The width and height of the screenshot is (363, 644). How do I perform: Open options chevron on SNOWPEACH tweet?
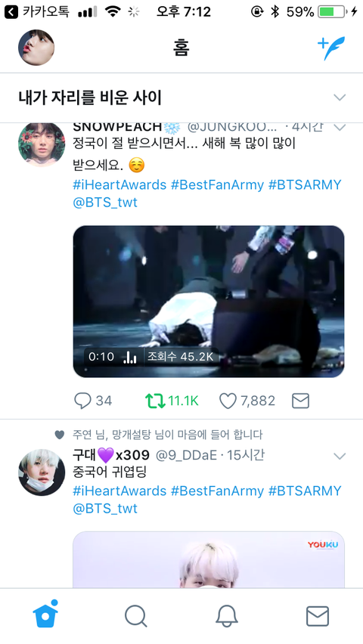[x=340, y=127]
